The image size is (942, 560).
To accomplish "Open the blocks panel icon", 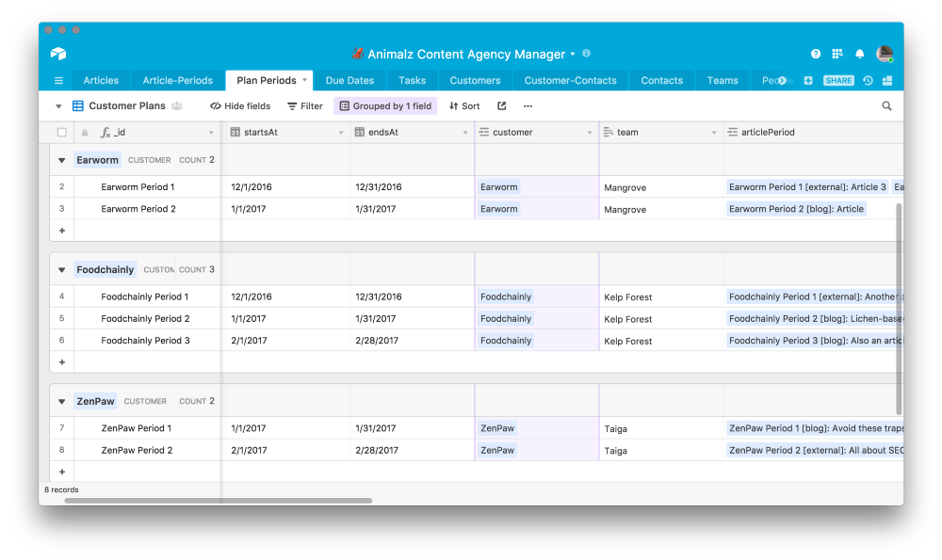I will (887, 80).
